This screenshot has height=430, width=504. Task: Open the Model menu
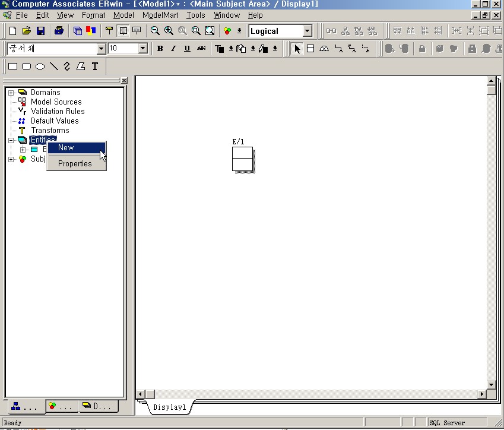click(123, 15)
